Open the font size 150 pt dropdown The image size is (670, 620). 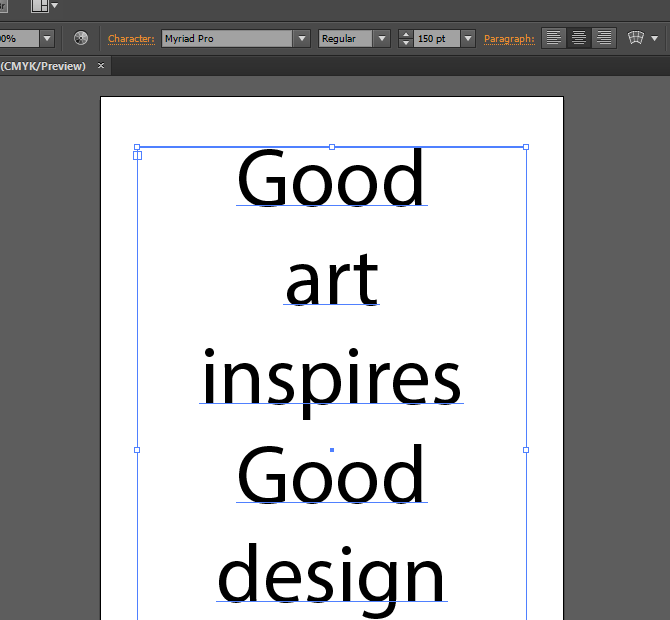pos(468,39)
